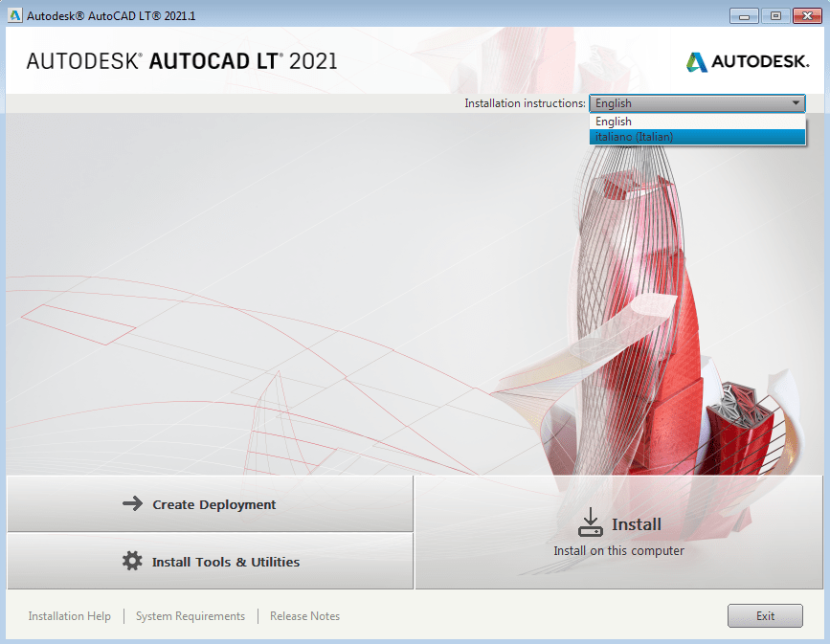Click the Installation instructions label text

point(526,103)
